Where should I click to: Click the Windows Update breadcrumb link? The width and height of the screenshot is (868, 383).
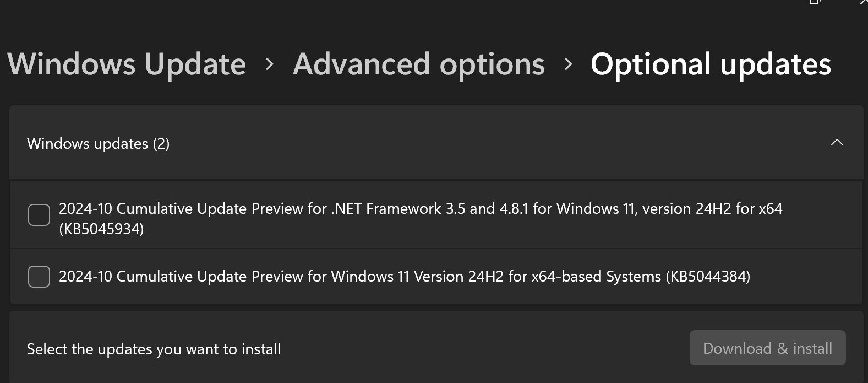pos(127,64)
